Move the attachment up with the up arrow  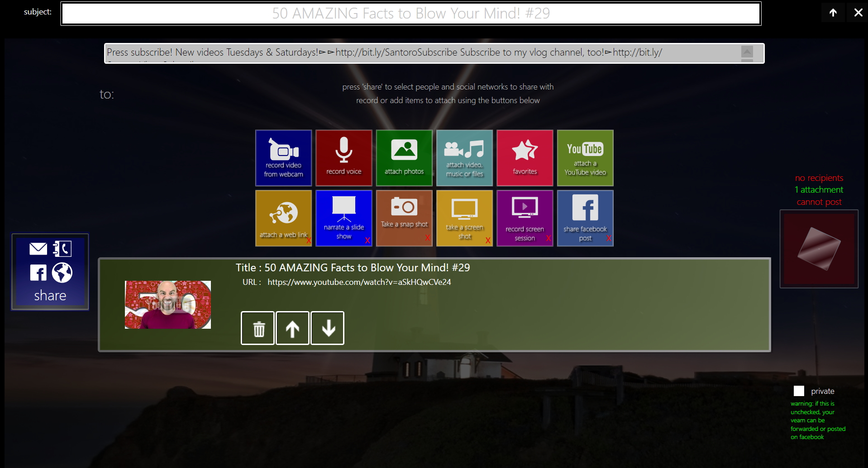coord(292,328)
